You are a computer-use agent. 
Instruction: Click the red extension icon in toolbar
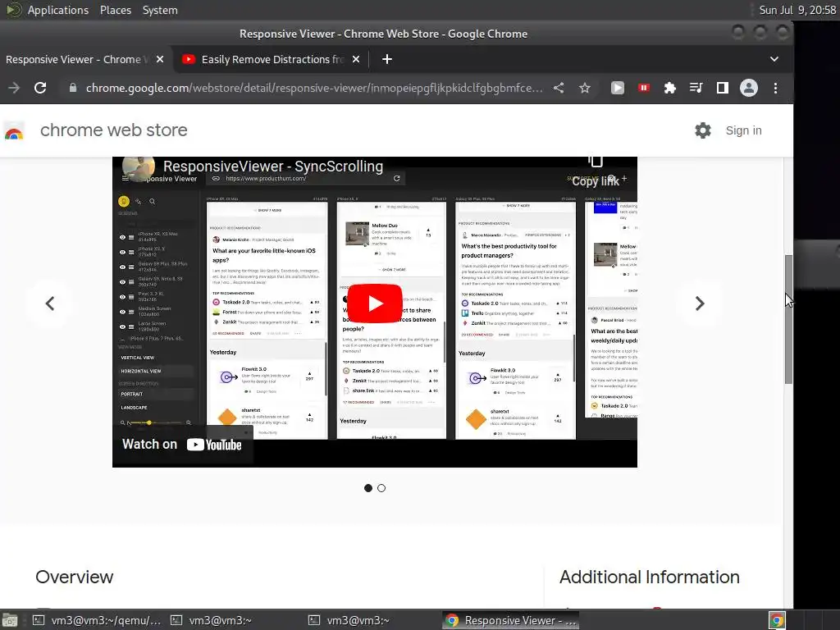(643, 88)
